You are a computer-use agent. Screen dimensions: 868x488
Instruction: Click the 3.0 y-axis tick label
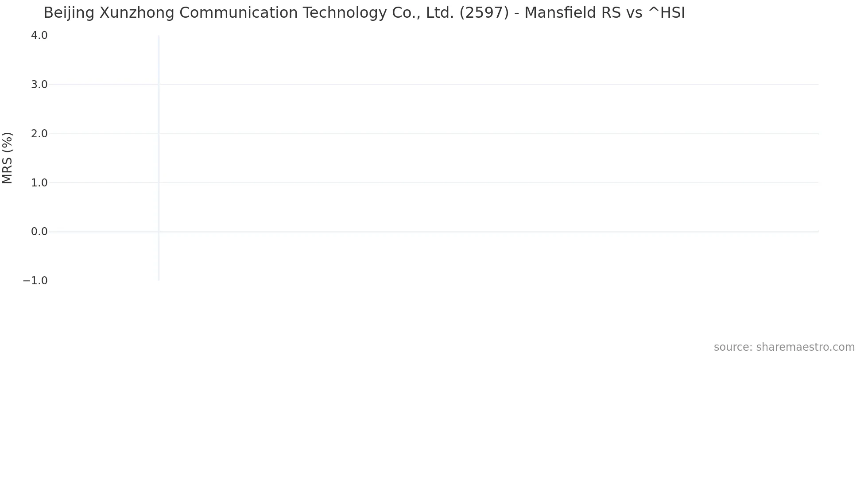(39, 85)
